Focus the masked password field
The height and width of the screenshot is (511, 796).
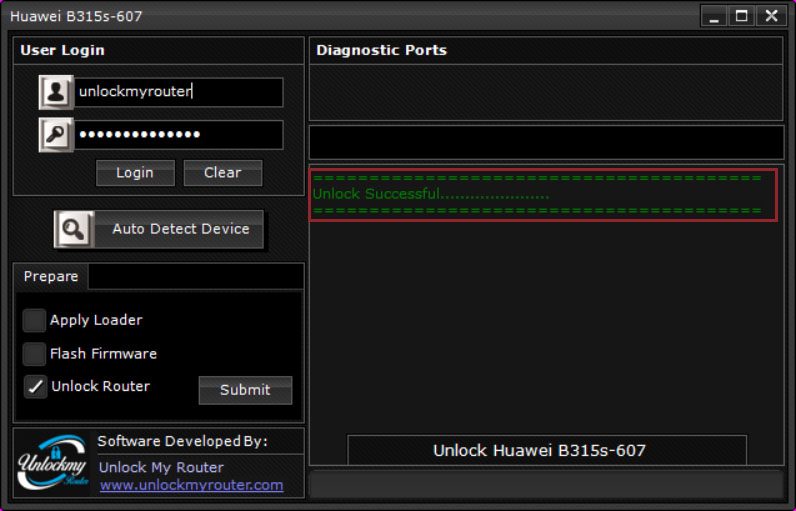179,135
